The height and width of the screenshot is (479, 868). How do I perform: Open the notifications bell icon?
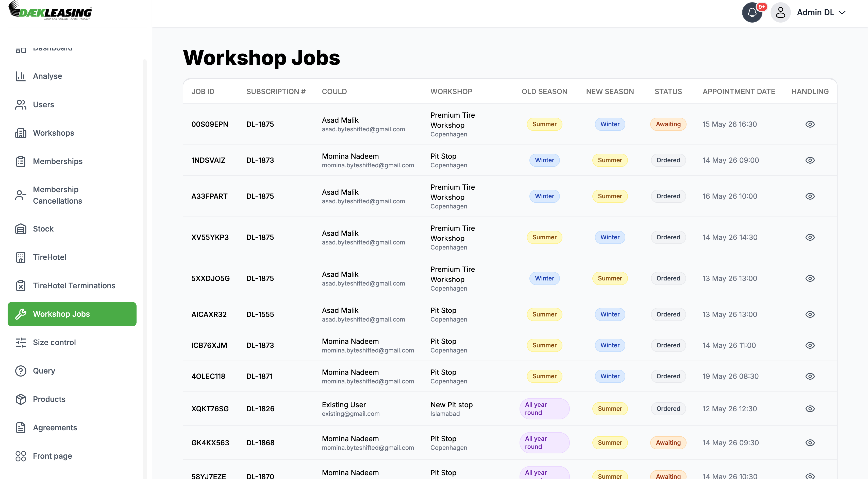pyautogui.click(x=752, y=12)
